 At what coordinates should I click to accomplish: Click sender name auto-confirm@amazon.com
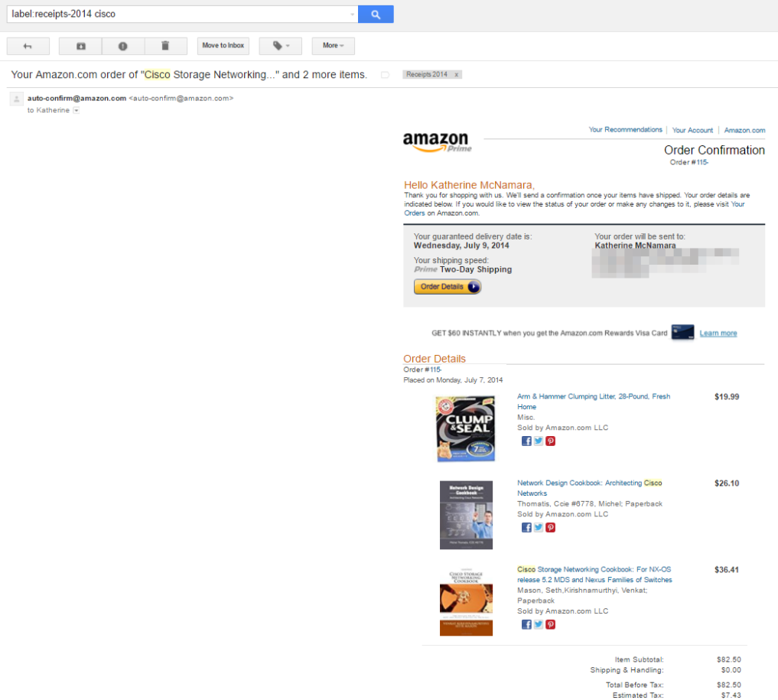tap(77, 98)
